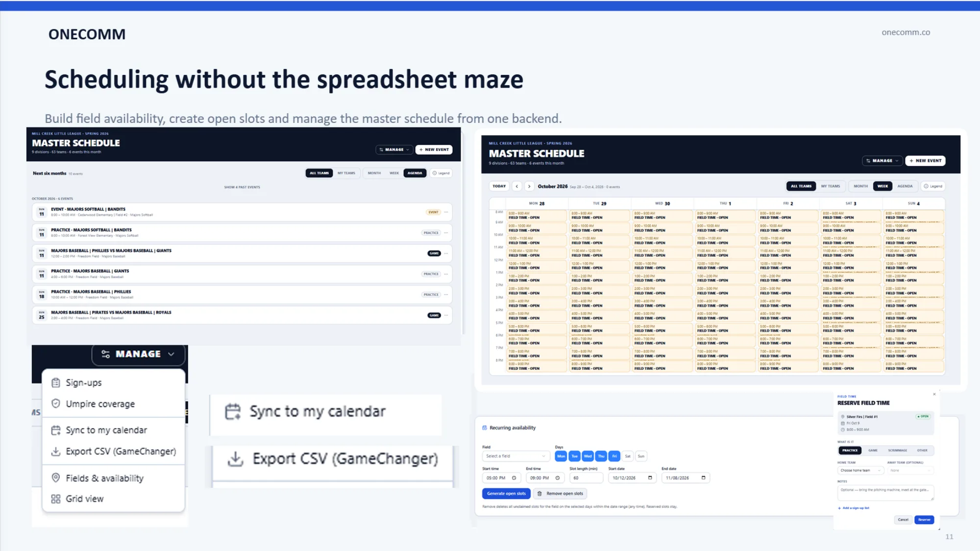Click the Notes text area
980x551 pixels.
(885, 492)
